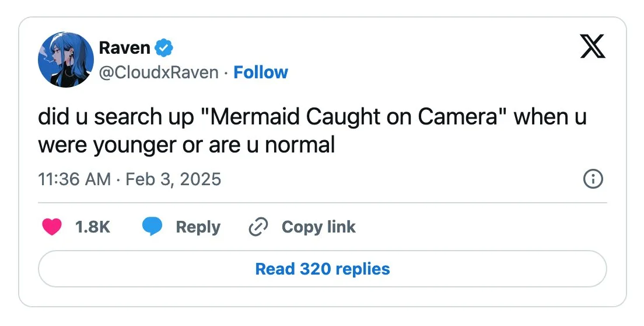Open the Raven display name
The width and height of the screenshot is (644, 326).
tap(124, 48)
